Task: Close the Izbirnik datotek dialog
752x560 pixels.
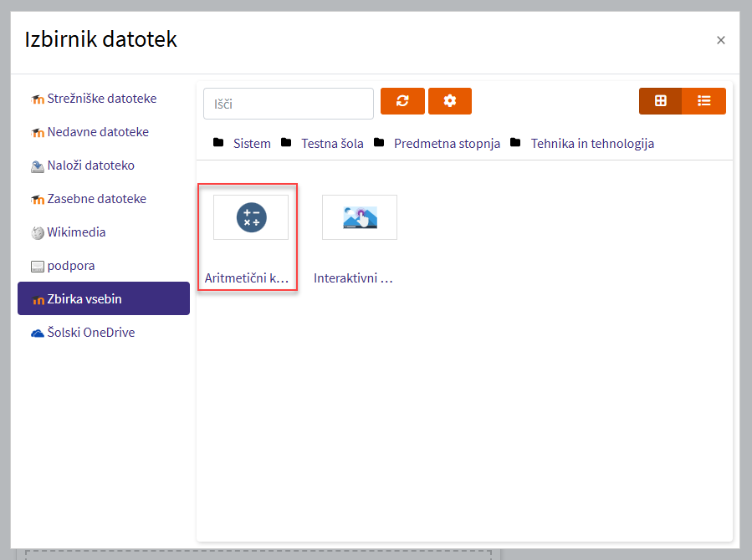Action: tap(720, 40)
